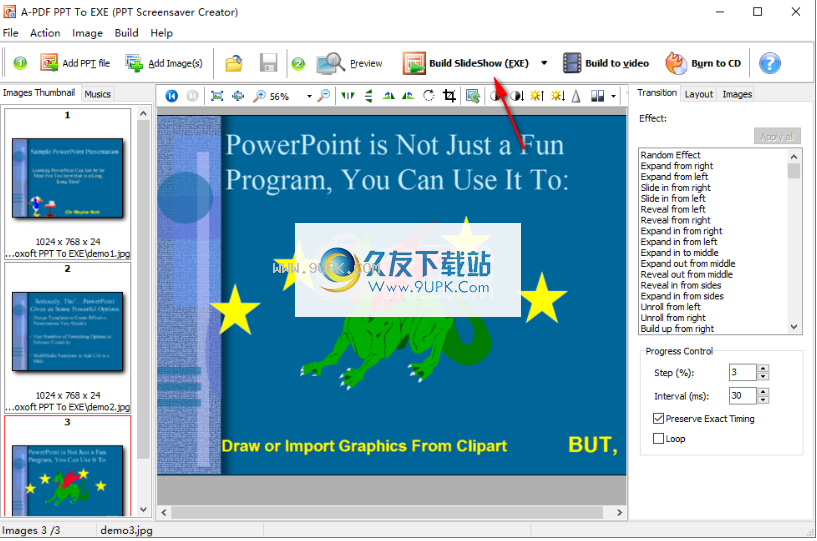Select thumbnail 2 demo2.jpg
Screen dimensions: 817x541
[x=68, y=338]
